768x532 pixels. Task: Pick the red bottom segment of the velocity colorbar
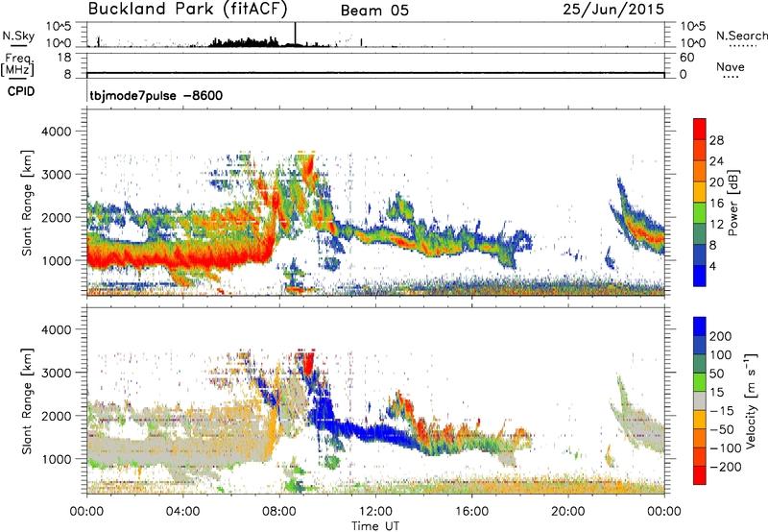[x=700, y=475]
